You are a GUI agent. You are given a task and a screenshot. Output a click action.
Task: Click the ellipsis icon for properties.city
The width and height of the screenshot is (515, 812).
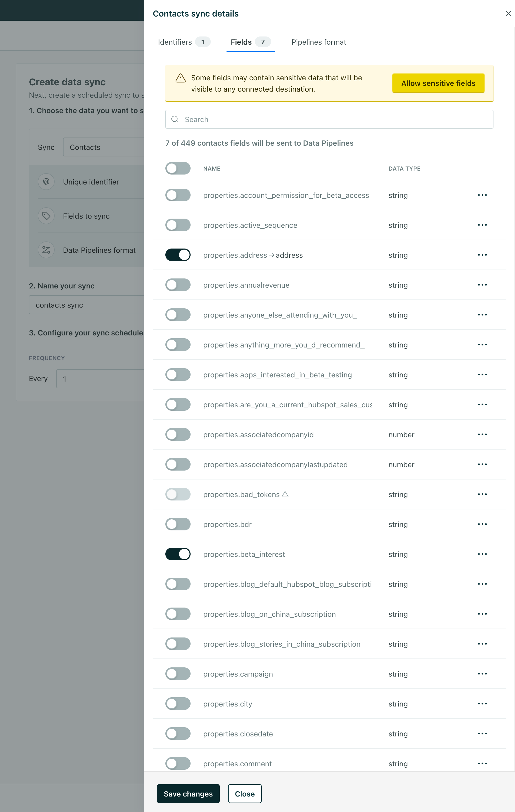click(483, 704)
